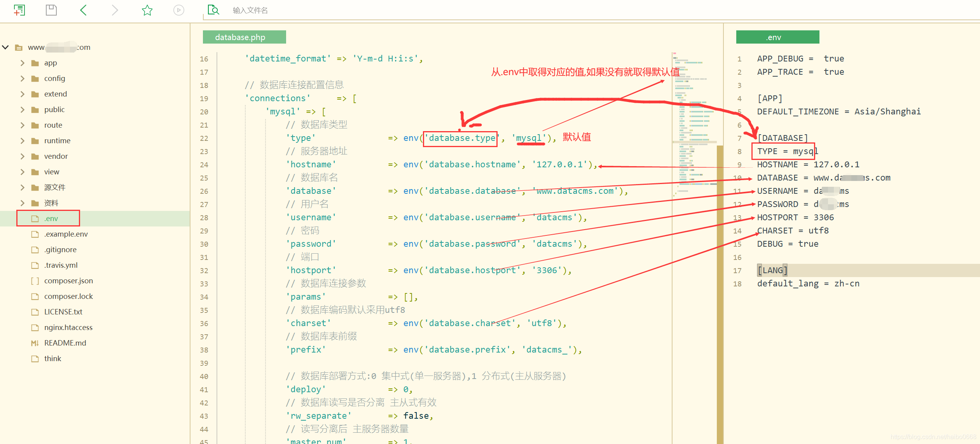Click the README.md markdown icon
Screen dimensions: 980x444
point(35,343)
